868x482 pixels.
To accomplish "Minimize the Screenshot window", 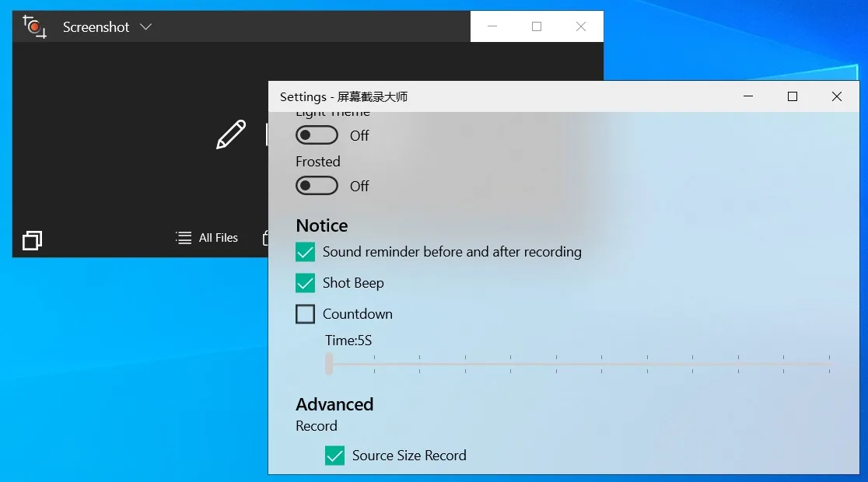I will pyautogui.click(x=492, y=26).
